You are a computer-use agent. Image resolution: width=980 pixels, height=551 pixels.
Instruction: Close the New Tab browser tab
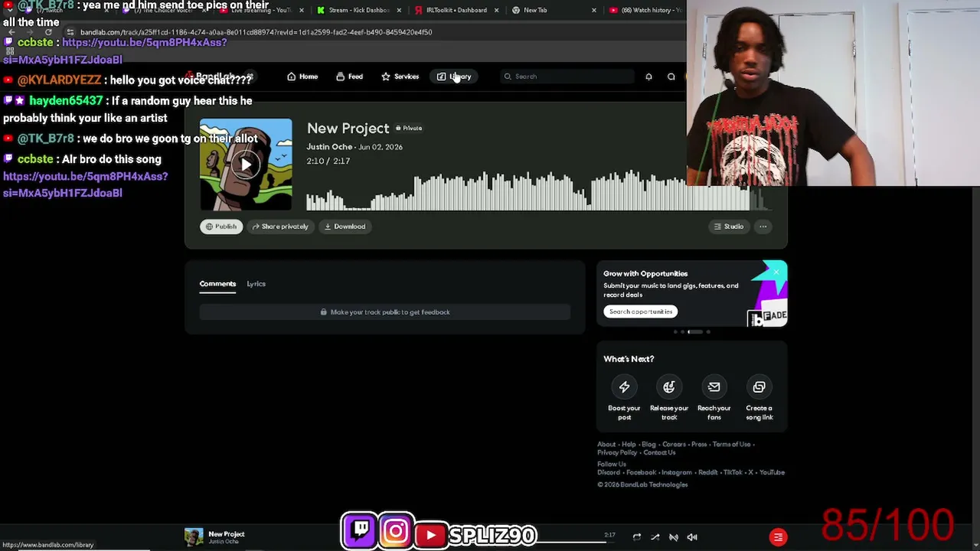point(593,10)
